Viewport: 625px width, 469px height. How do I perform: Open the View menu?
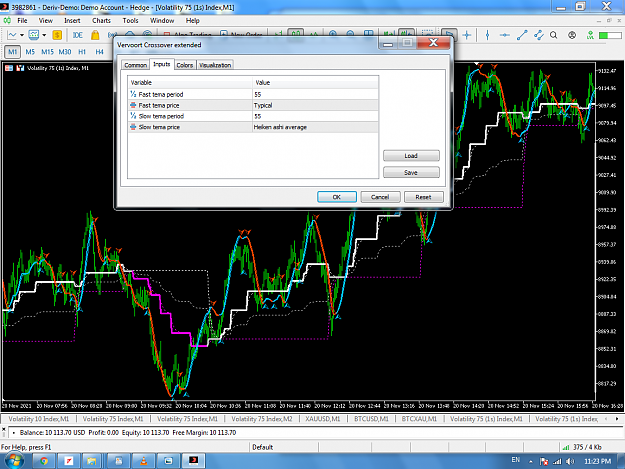click(x=45, y=21)
